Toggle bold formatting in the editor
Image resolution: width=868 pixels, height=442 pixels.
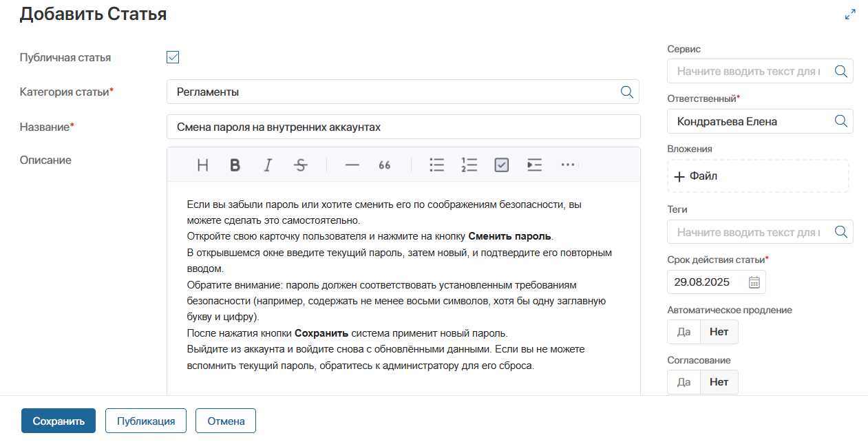tap(235, 165)
